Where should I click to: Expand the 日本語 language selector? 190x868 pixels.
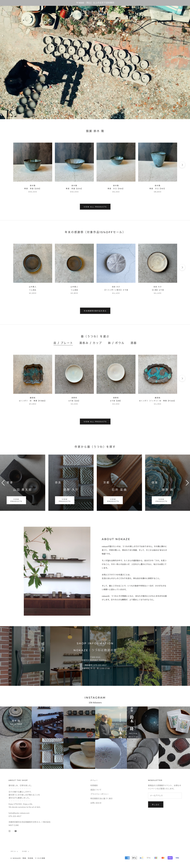(26, 851)
